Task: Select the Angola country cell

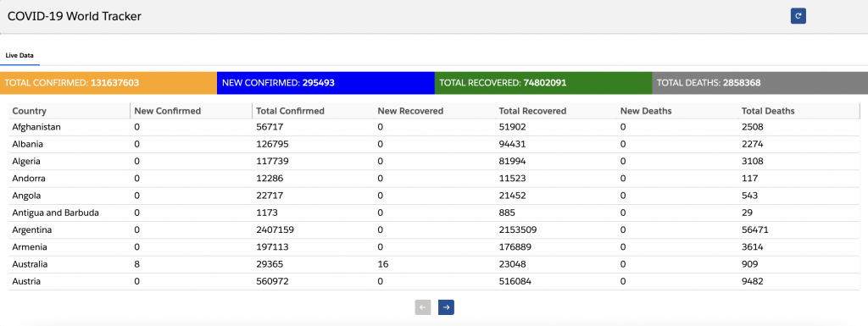Action: [x=26, y=196]
